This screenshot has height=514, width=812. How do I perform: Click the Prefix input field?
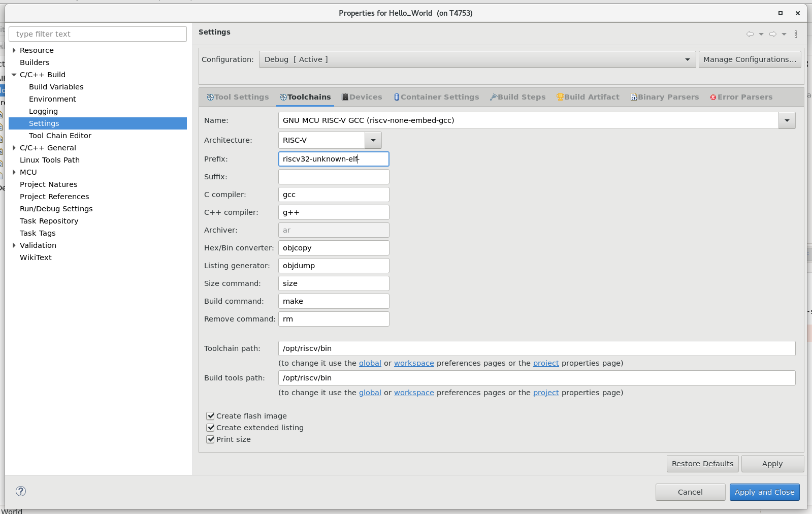tap(334, 159)
